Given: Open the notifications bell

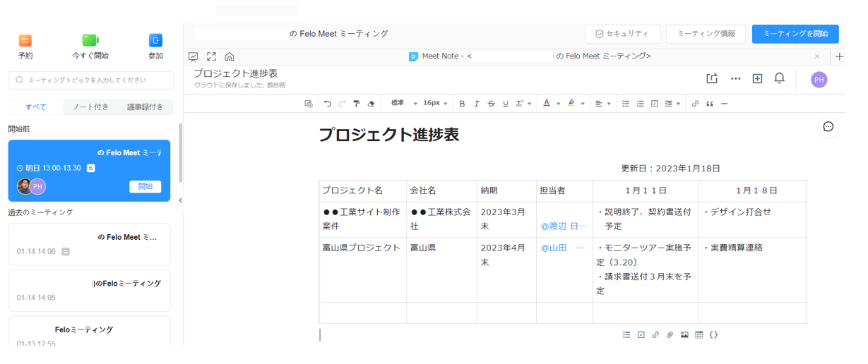Looking at the screenshot, I should 779,78.
